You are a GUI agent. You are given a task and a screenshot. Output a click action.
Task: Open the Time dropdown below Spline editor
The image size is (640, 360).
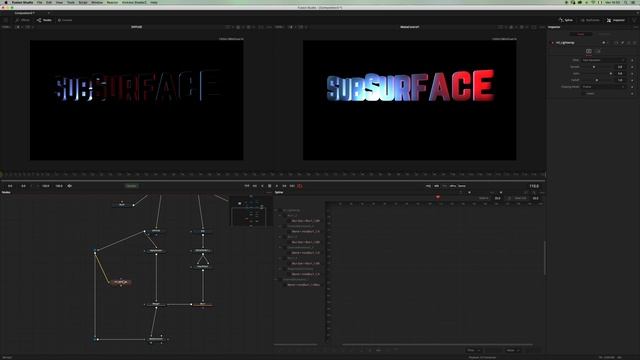[473, 350]
